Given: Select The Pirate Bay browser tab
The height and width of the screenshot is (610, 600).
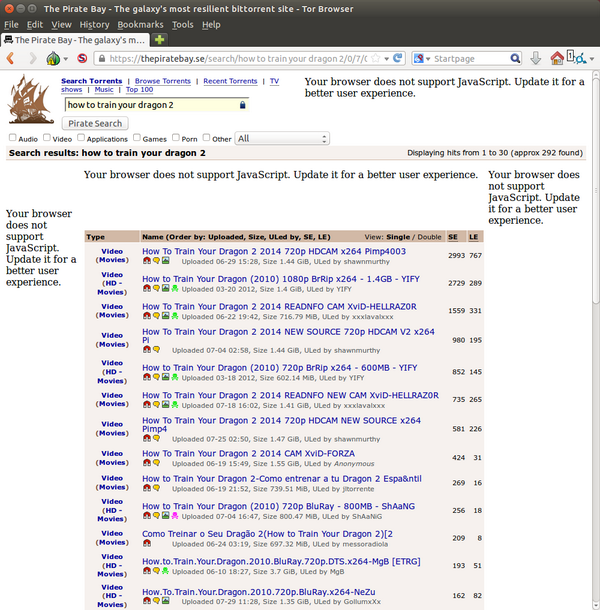Looking at the screenshot, I should (75, 40).
